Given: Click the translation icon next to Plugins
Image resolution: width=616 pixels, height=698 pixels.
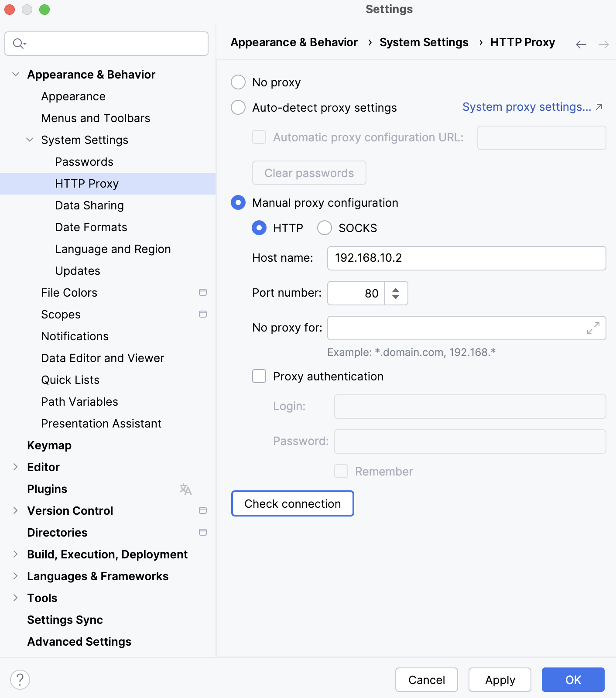Looking at the screenshot, I should pos(185,489).
